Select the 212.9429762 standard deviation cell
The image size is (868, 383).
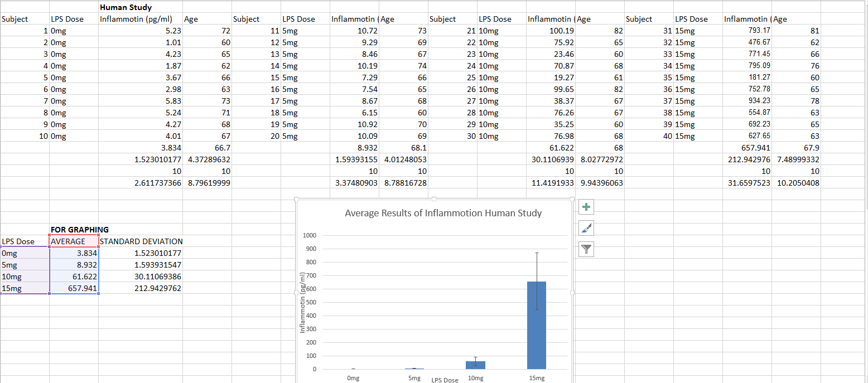[x=141, y=288]
